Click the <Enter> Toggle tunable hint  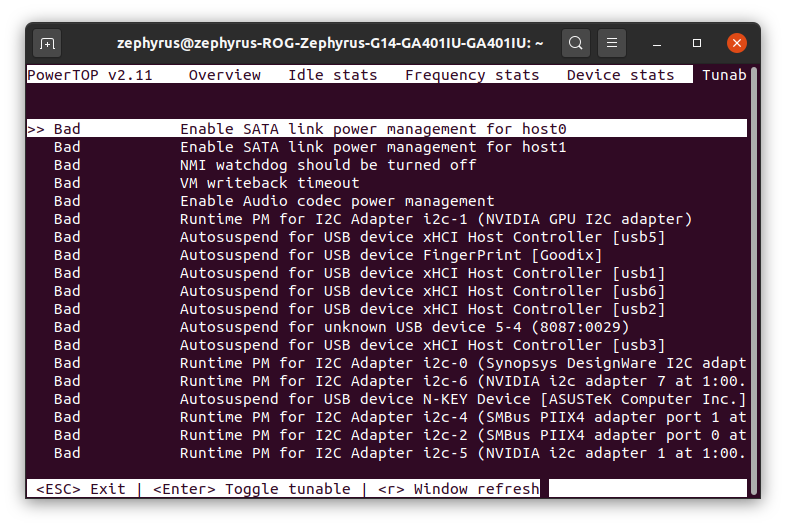pyautogui.click(x=252, y=489)
